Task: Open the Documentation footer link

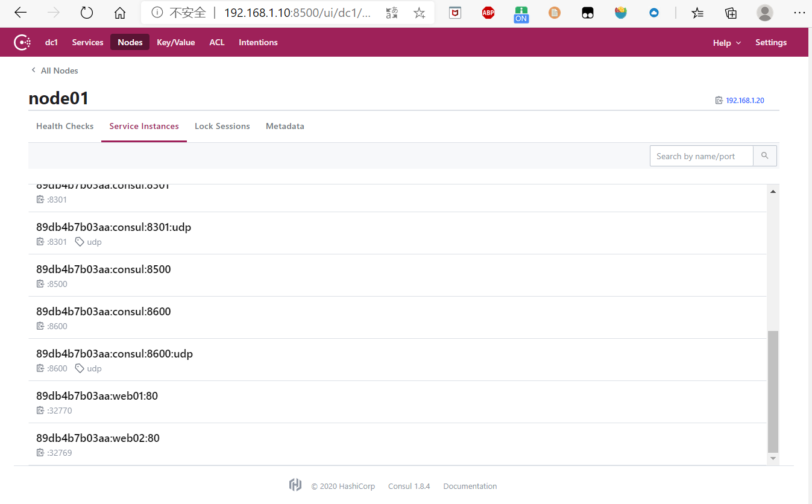Action: point(470,486)
